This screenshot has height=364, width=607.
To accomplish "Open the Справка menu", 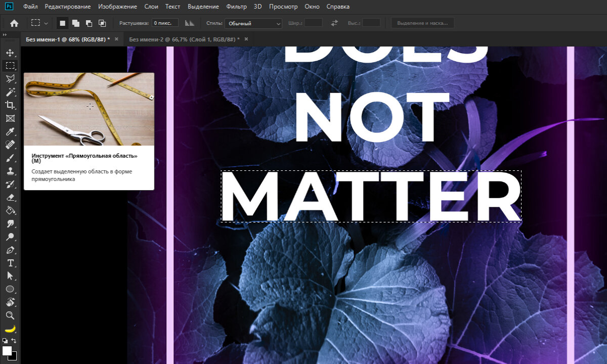I will click(x=338, y=7).
